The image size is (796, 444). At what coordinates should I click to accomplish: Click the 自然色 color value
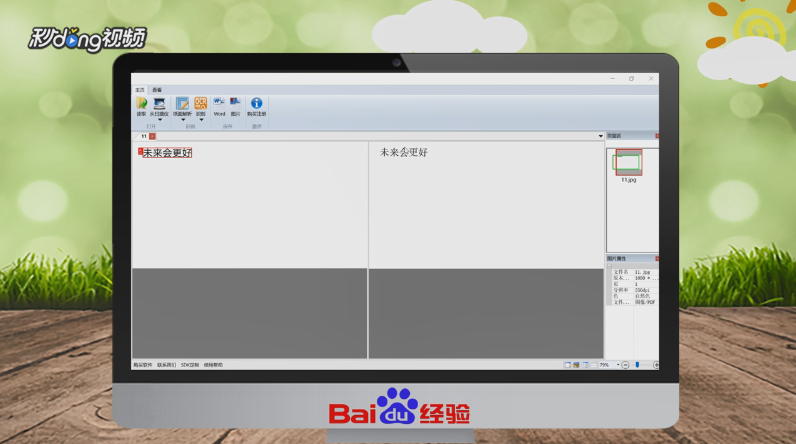pos(642,296)
